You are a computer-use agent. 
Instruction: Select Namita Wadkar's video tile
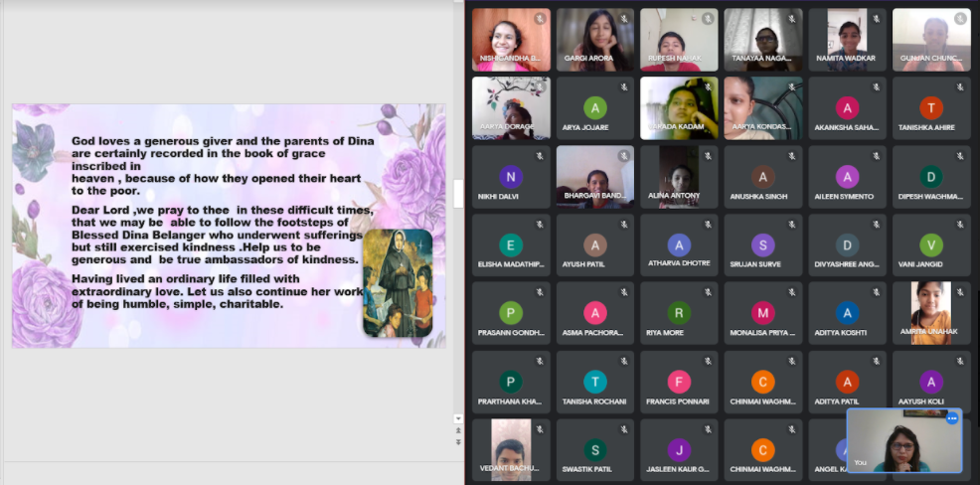tap(847, 40)
